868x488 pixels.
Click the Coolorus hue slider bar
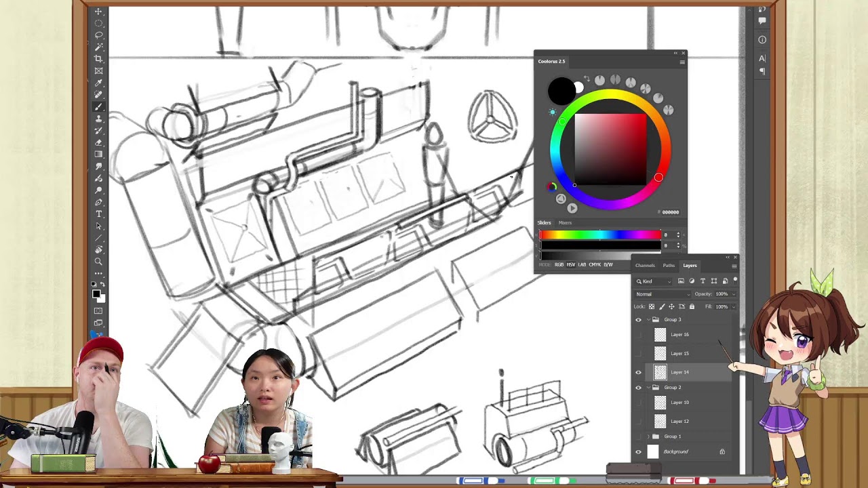(600, 235)
